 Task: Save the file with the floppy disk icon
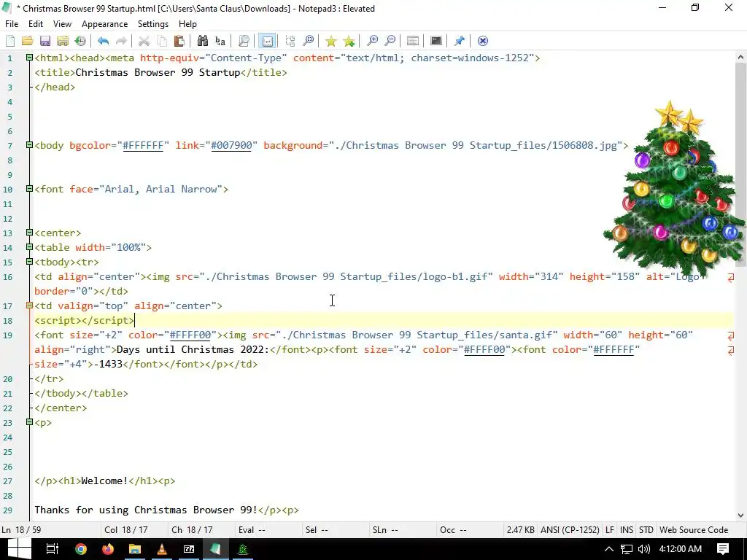44,41
